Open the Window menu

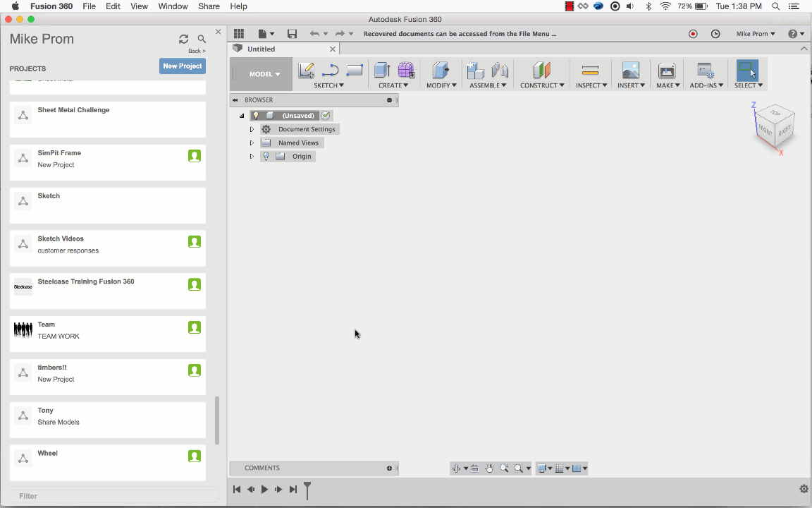pos(173,6)
